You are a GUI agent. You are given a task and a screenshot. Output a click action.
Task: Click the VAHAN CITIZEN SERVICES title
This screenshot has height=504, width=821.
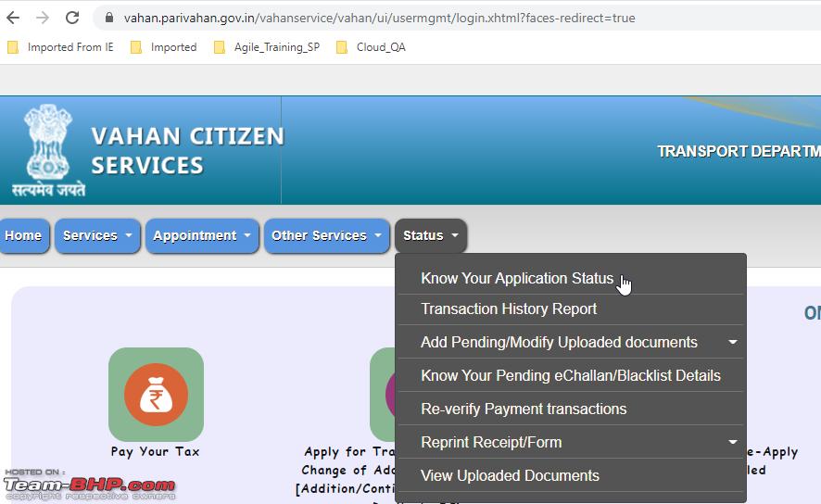(187, 151)
